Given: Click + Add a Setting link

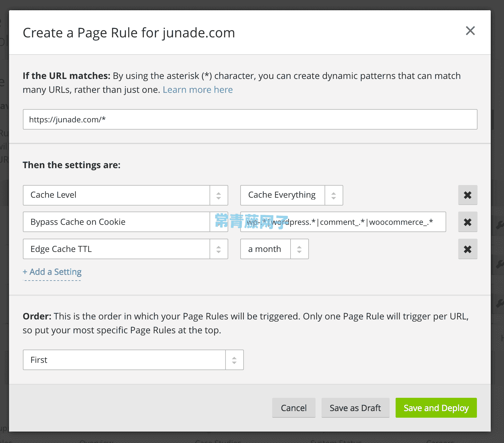Looking at the screenshot, I should pos(52,272).
